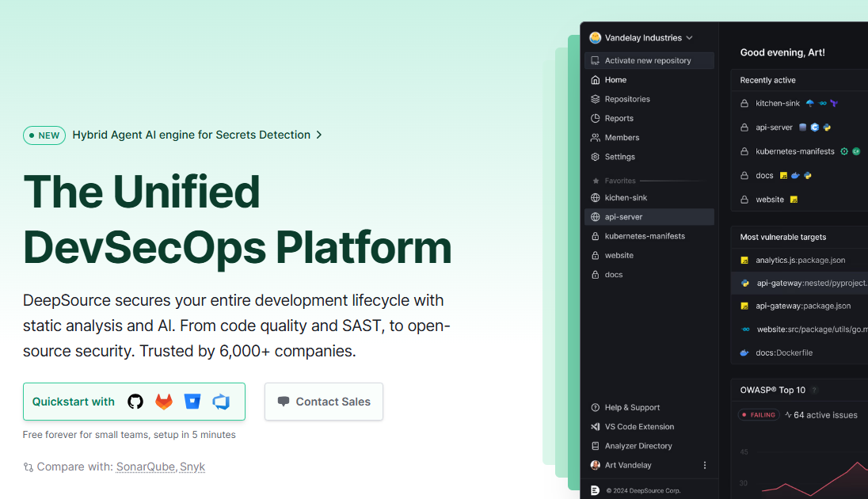This screenshot has width=868, height=499.
Task: Click the Art Vandelay avatar
Action: click(596, 465)
